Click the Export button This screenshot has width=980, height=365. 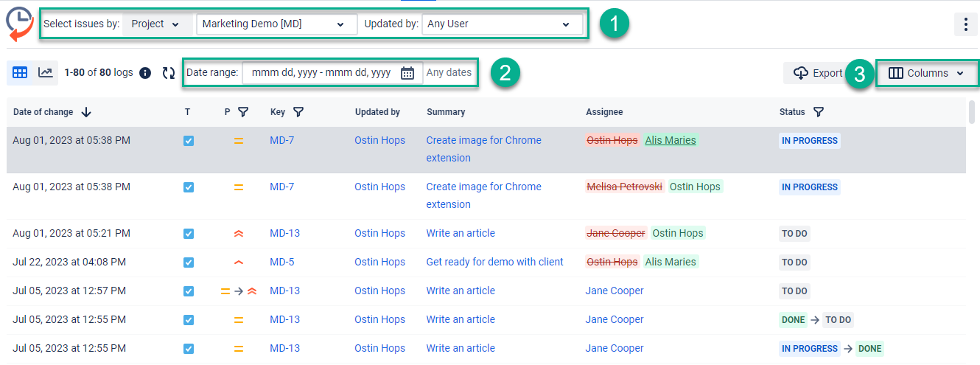[818, 74]
